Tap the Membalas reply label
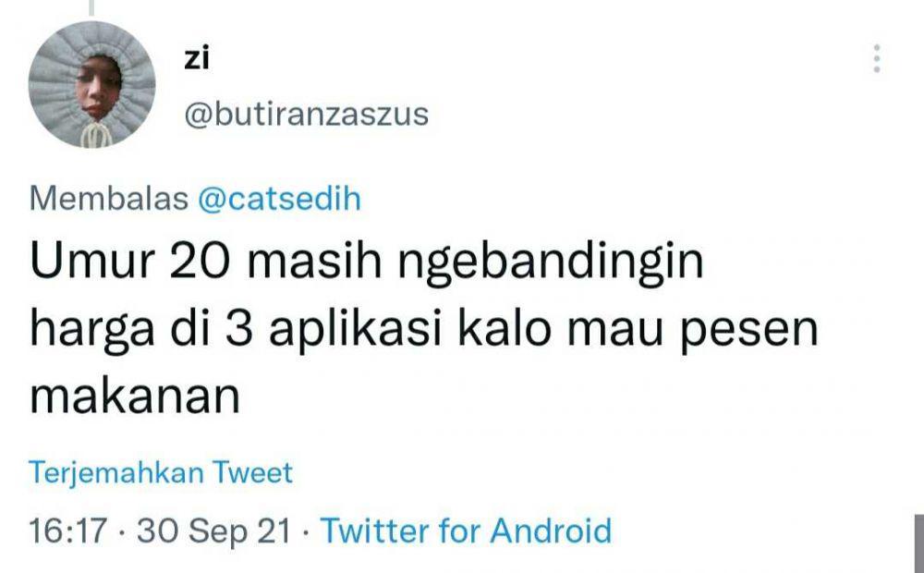 coord(108,198)
